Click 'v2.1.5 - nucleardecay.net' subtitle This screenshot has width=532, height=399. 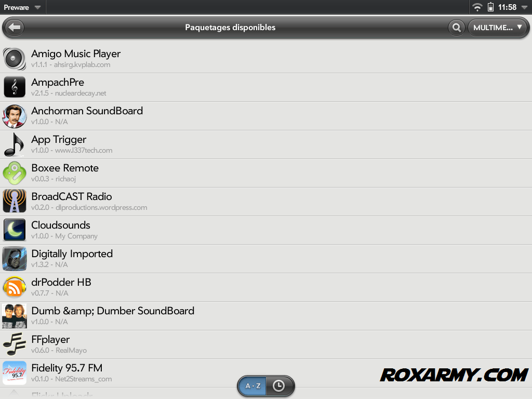click(69, 94)
